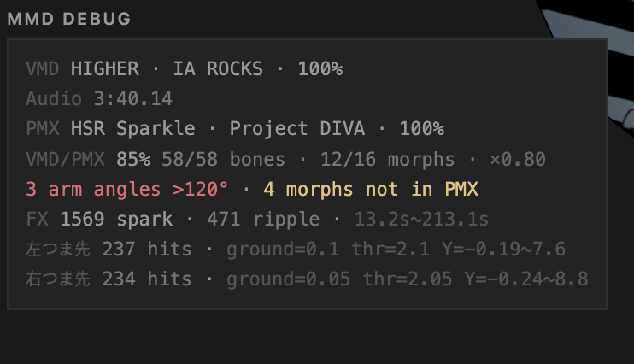This screenshot has height=364, width=634.
Task: Click the 85% VMD/PMX match value
Action: coord(133,159)
